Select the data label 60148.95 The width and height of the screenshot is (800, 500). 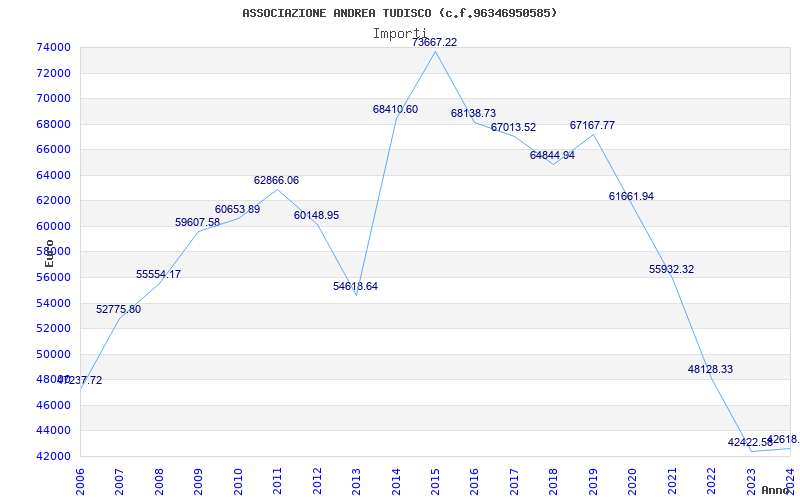point(316,216)
